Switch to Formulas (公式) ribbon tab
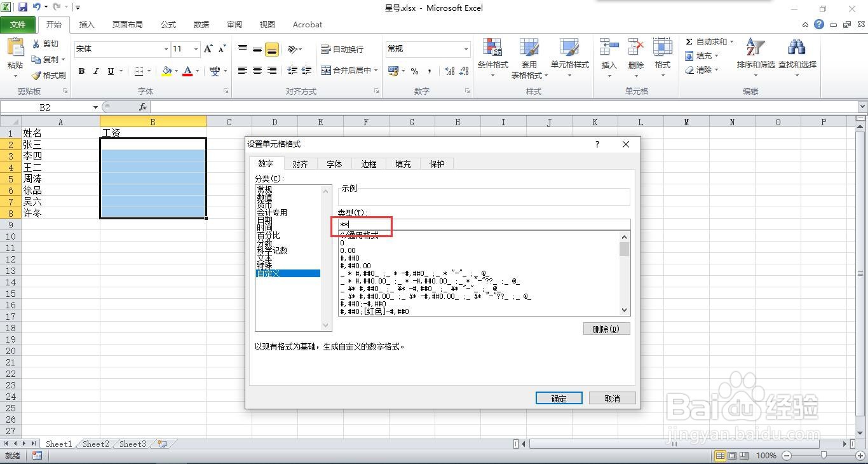Image resolution: width=868 pixels, height=464 pixels. (168, 25)
